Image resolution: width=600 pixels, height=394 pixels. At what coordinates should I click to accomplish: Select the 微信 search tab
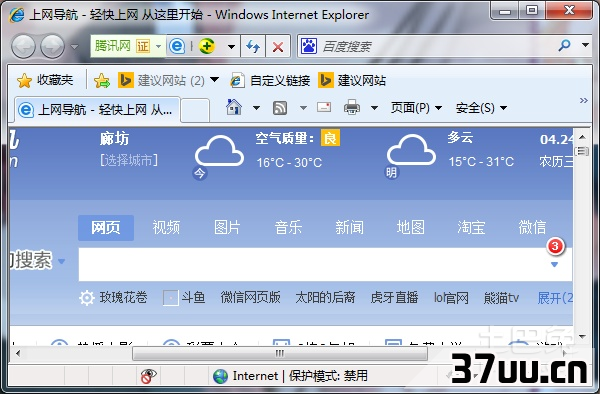532,228
